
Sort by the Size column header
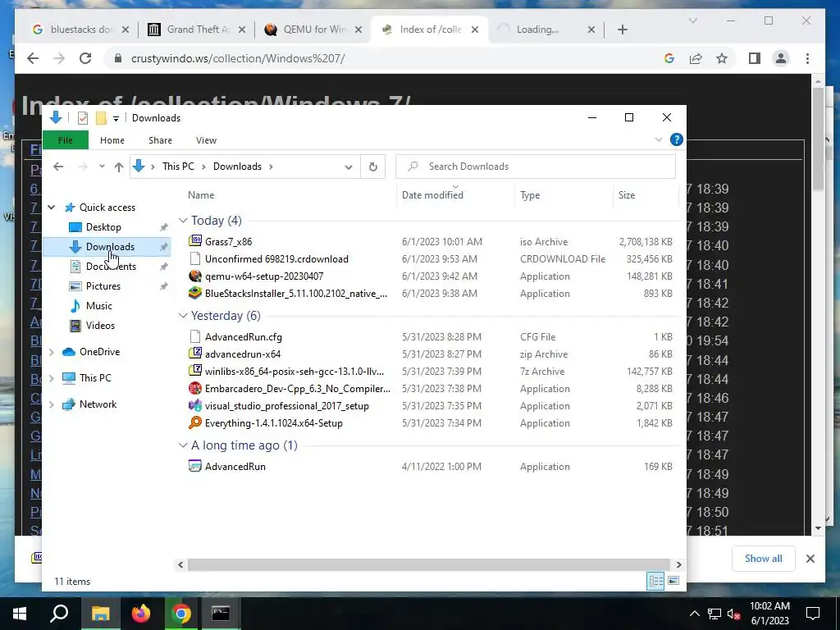pos(645,195)
